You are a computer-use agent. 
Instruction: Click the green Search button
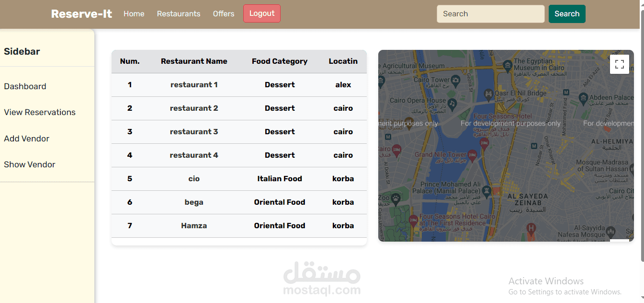567,14
